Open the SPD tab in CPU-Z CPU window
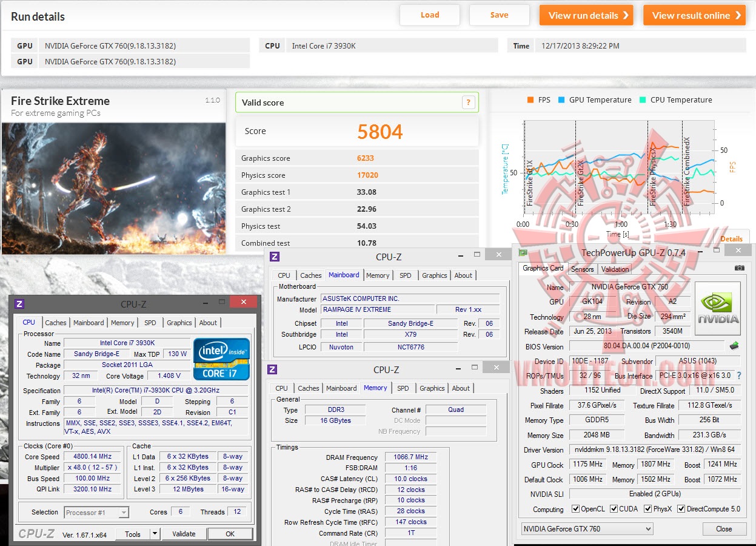 tap(150, 323)
